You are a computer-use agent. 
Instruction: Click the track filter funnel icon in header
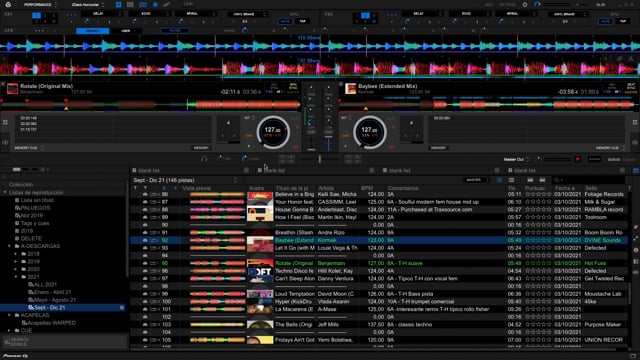coord(136,188)
